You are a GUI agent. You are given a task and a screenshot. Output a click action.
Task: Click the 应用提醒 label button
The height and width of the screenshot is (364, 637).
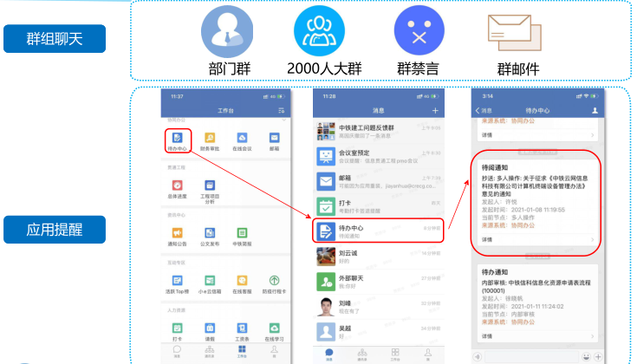(54, 231)
